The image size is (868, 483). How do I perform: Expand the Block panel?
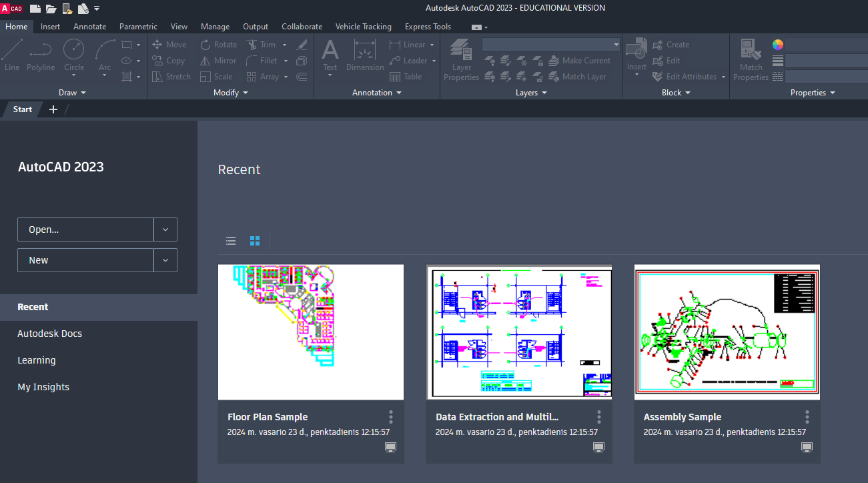[x=676, y=93]
